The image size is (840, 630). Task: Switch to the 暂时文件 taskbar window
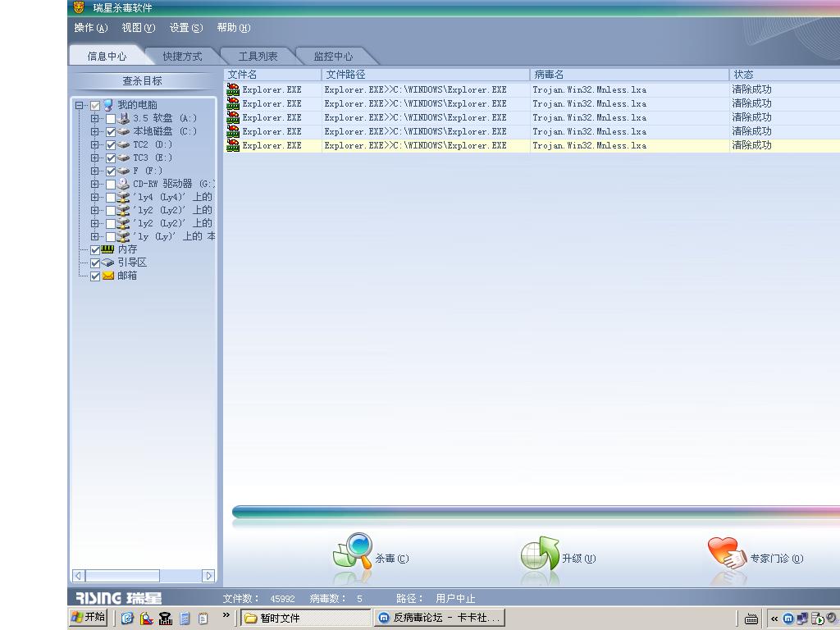coord(305,619)
